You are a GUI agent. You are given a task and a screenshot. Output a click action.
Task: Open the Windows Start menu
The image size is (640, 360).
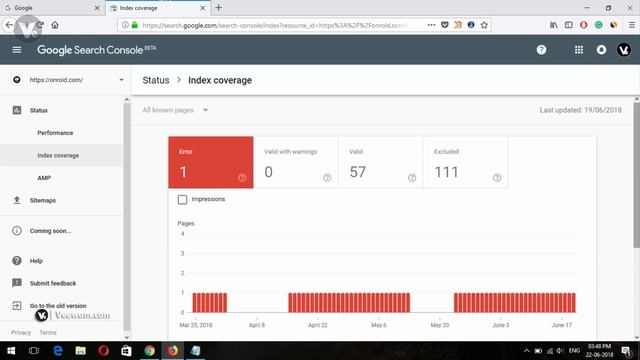point(11,351)
